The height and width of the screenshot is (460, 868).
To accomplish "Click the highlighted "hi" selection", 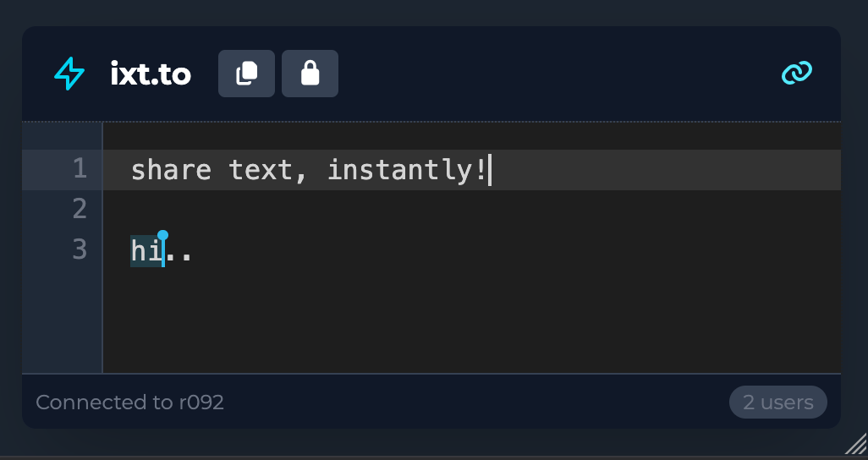I will tap(146, 251).
